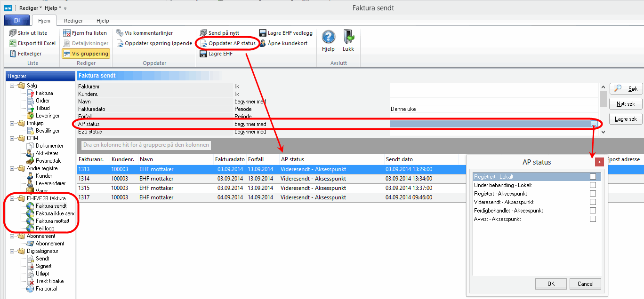Switch to the Rediger ribbon tab
The width and height of the screenshot is (644, 299).
[x=73, y=21]
